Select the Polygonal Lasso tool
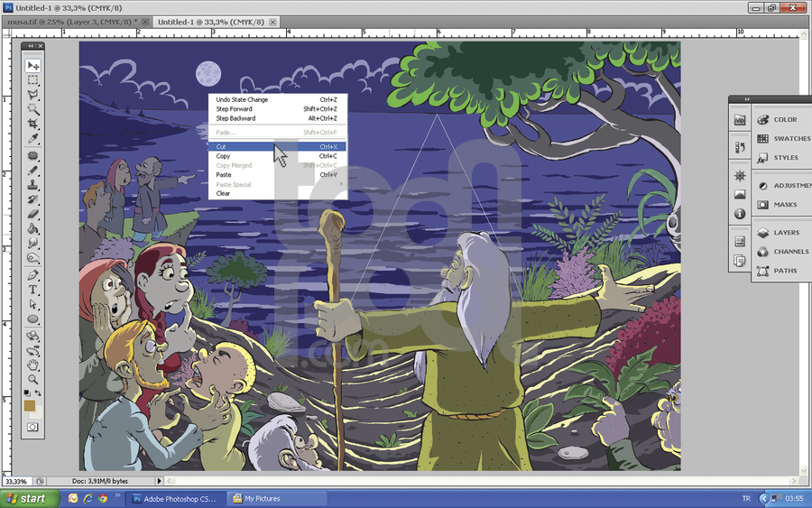Screen dimensions: 812x508 [32, 95]
